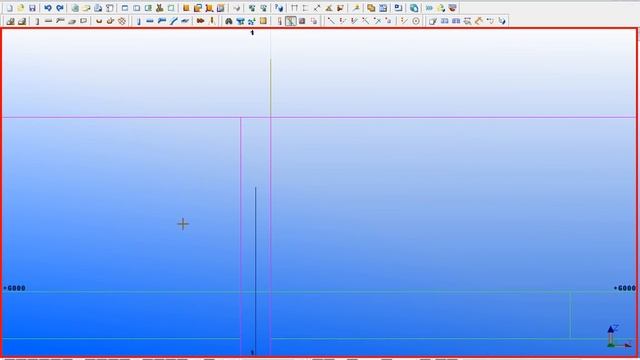Image resolution: width=640 pixels, height=360 pixels.
Task: Click the highlighted active tool in the second toolbar row
Action: coord(291,21)
